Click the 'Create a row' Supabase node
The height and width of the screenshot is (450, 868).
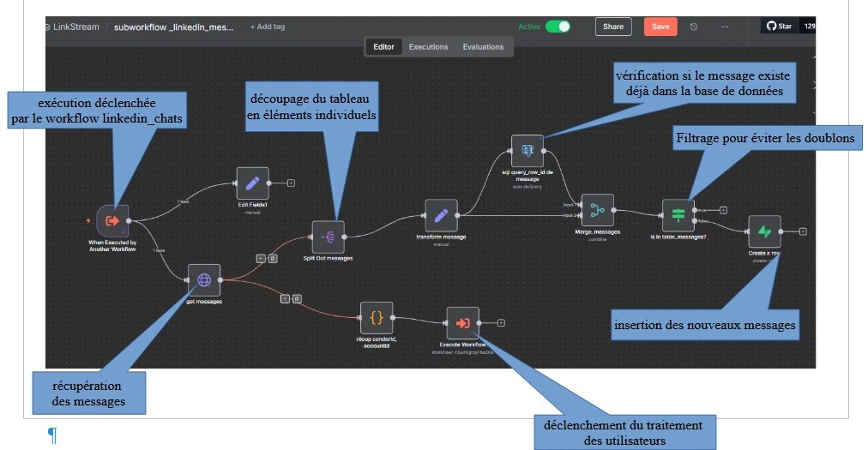coord(763,231)
